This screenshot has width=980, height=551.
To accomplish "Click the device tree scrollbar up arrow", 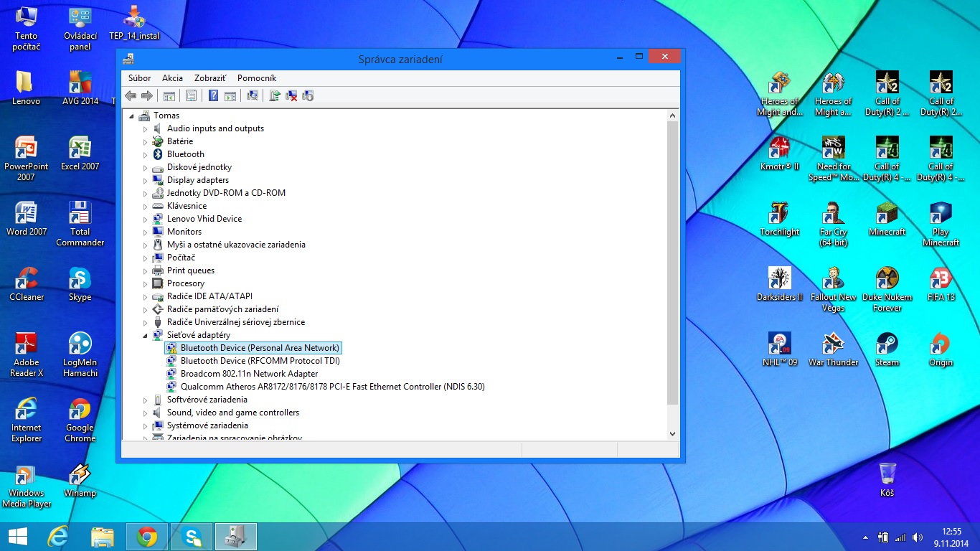I will [672, 115].
